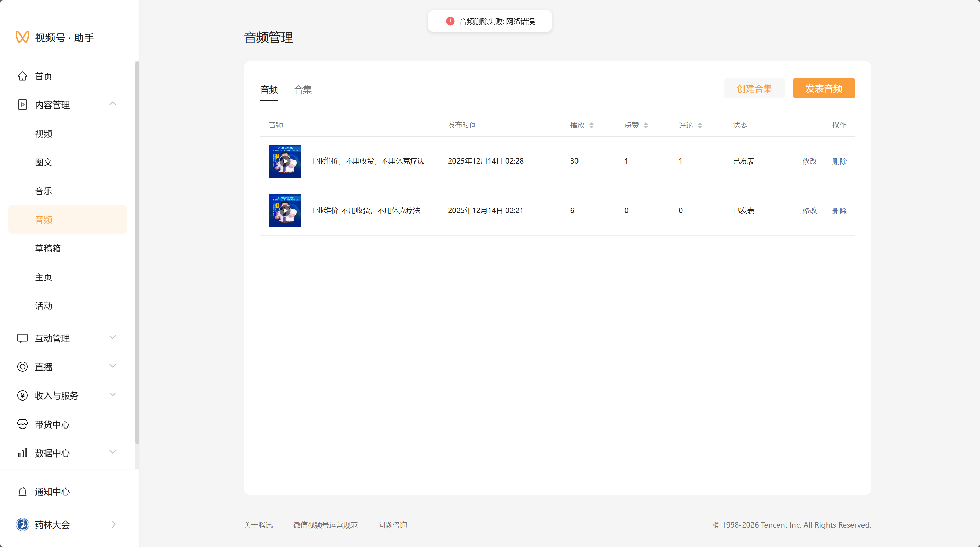Click the 数据中心 bar chart icon
980x547 pixels.
pos(23,453)
